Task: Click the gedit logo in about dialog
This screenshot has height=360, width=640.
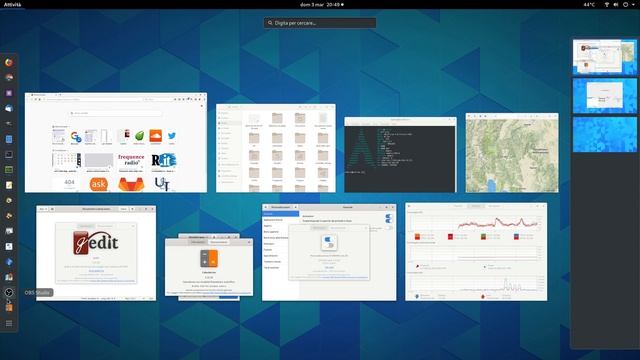Action: click(96, 243)
